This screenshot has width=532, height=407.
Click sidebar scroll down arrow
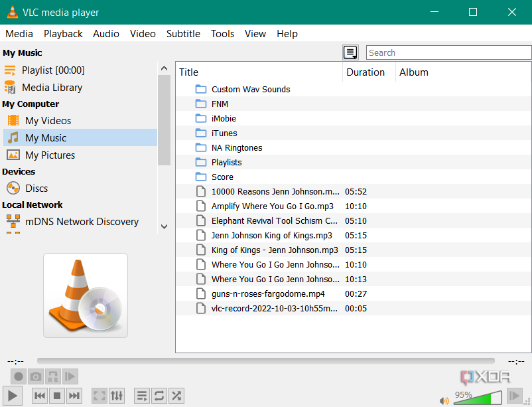[165, 226]
